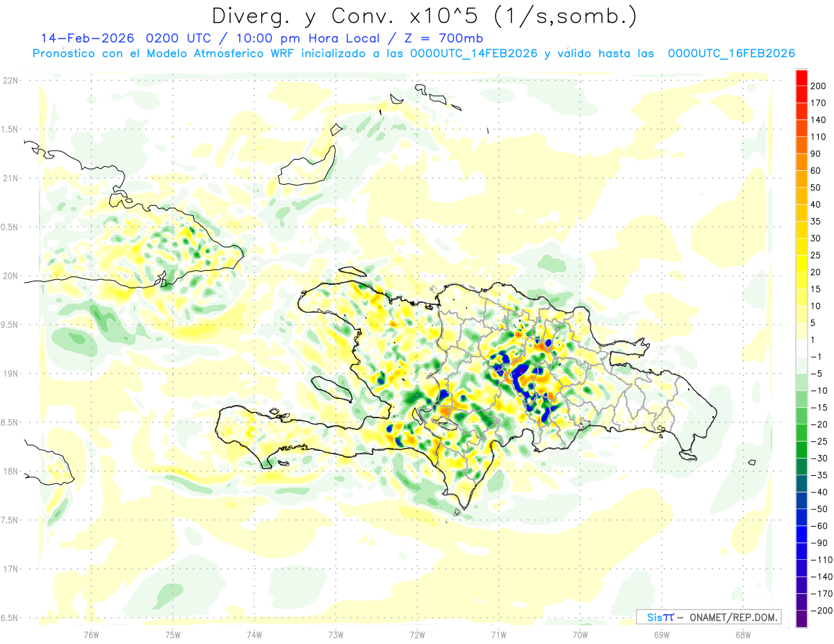Viewport: 834px width, 644px height.
Task: Click the '73W' longitude label
Action: [336, 634]
